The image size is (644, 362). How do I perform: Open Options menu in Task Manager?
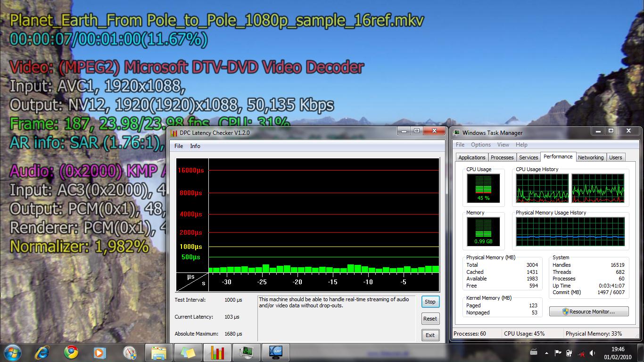pyautogui.click(x=481, y=145)
